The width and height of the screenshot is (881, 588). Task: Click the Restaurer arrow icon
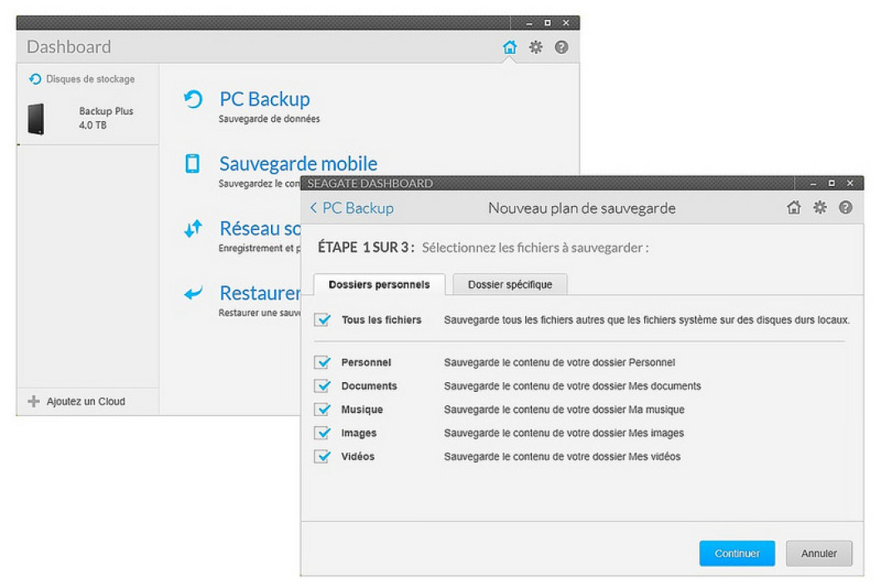(x=194, y=292)
